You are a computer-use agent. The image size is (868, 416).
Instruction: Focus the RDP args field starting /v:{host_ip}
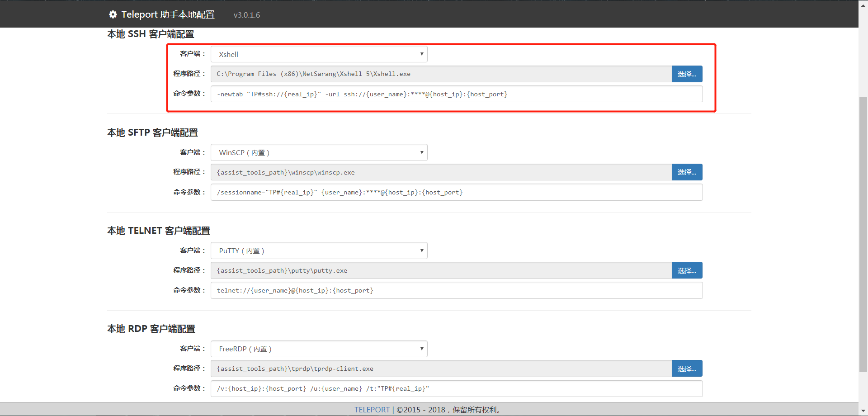tap(457, 388)
